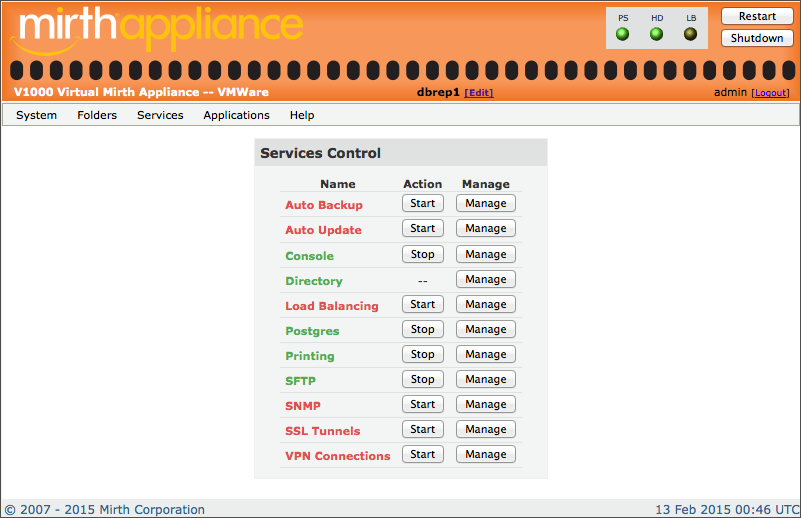
Task: Open the Folders menu
Action: point(97,115)
